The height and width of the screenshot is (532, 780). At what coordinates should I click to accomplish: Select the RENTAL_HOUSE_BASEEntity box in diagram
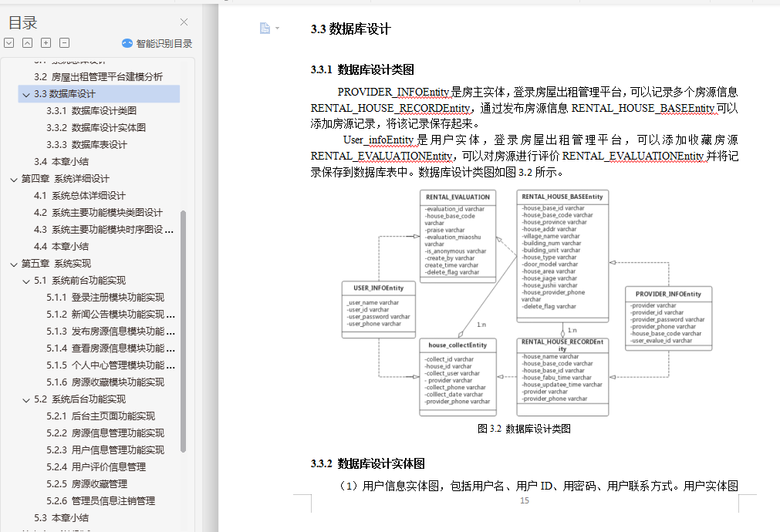tap(562, 256)
